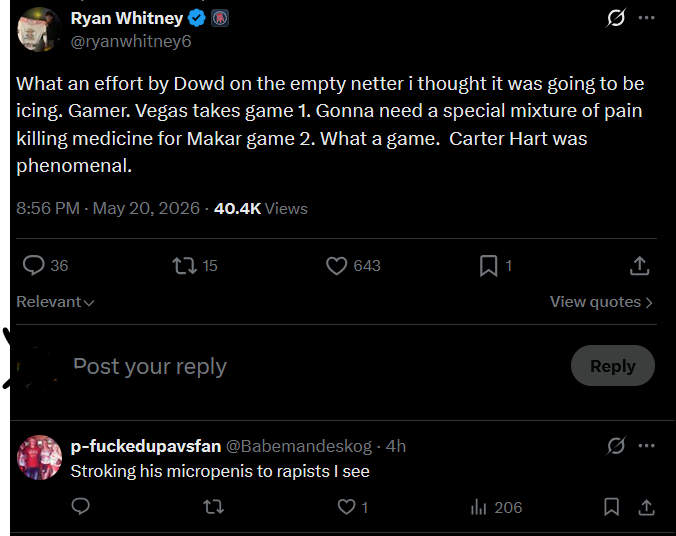This screenshot has height=536, width=676.
Task: Open Grok icon on Babemandeskog reply
Action: (616, 446)
